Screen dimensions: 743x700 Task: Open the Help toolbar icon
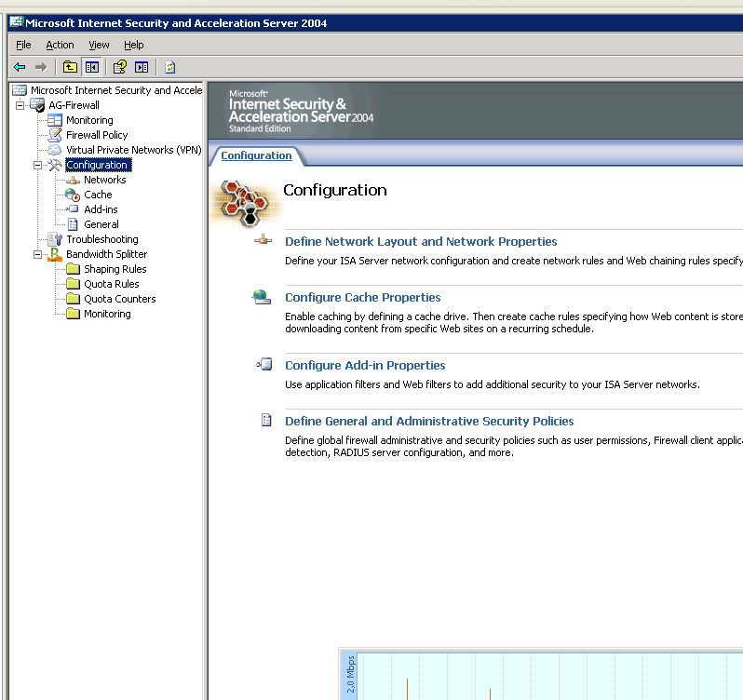120,67
